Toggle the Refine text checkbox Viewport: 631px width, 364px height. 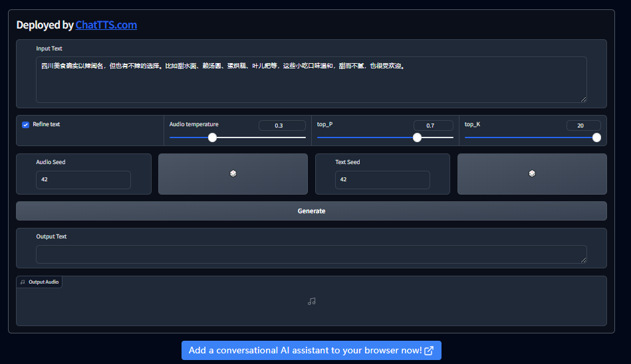(x=26, y=125)
